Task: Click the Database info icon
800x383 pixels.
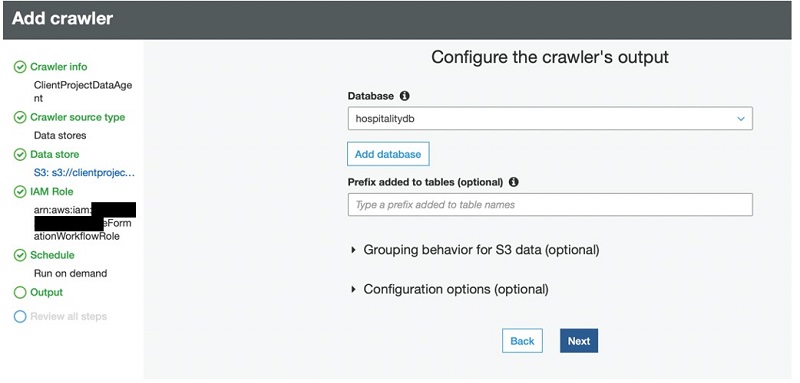Action: tap(405, 96)
